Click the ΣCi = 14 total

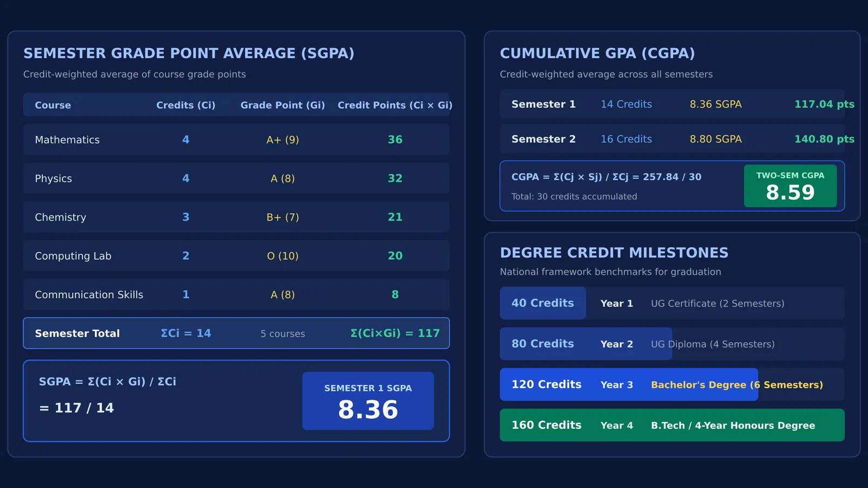186,333
